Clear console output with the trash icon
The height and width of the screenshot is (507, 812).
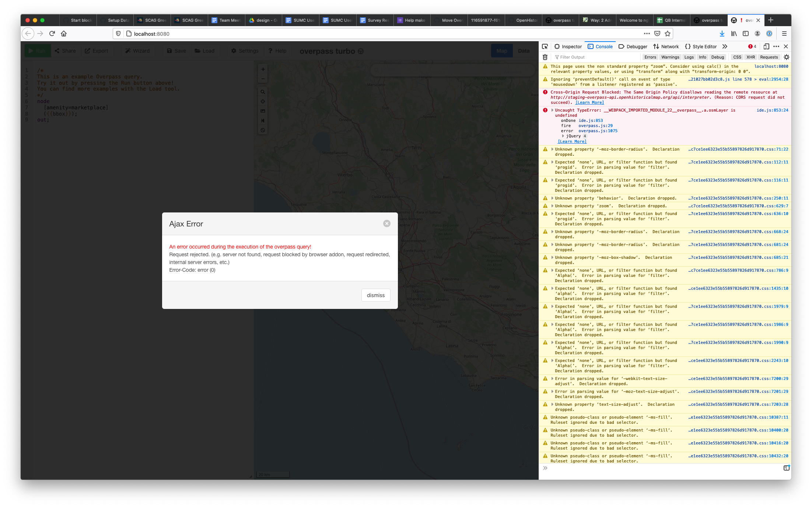[x=545, y=57]
